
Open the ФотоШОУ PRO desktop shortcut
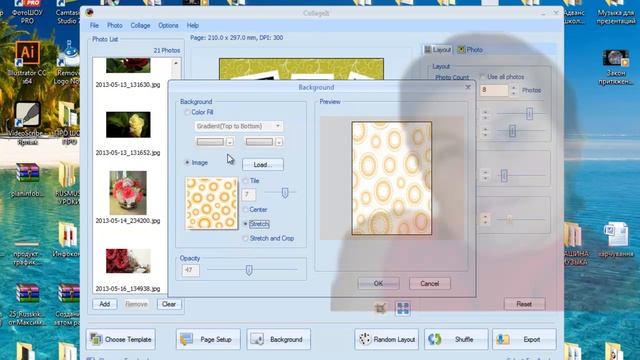27,12
